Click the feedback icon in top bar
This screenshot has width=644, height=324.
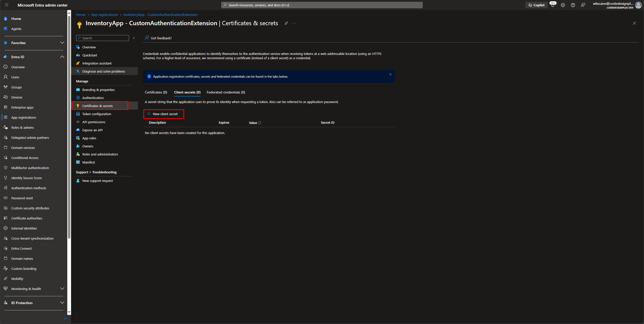click(583, 5)
